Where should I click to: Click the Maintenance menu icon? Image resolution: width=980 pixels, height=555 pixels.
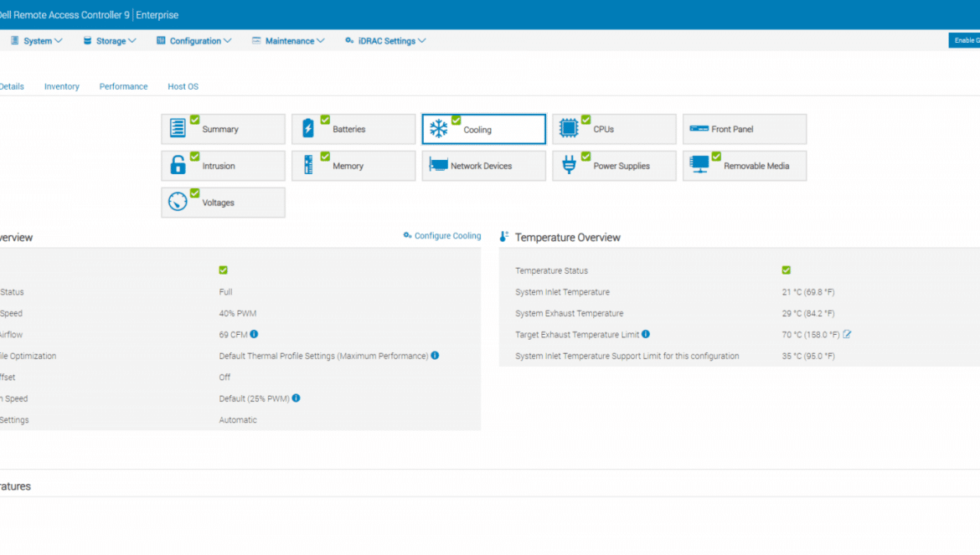pyautogui.click(x=256, y=40)
